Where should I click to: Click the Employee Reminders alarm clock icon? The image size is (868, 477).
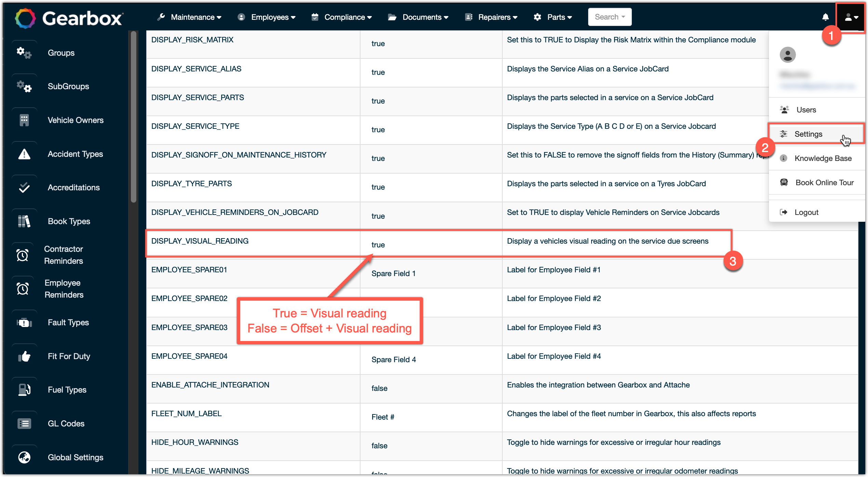click(23, 289)
